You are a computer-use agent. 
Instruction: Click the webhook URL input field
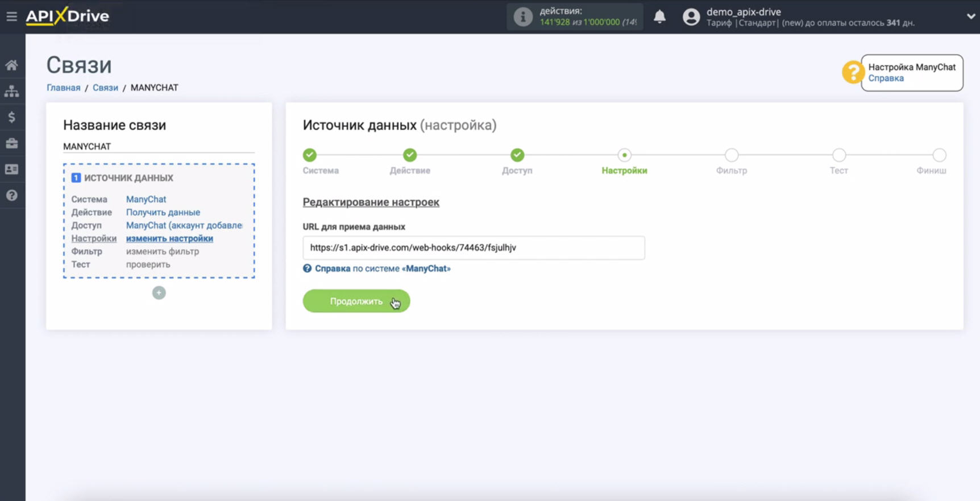coord(474,248)
